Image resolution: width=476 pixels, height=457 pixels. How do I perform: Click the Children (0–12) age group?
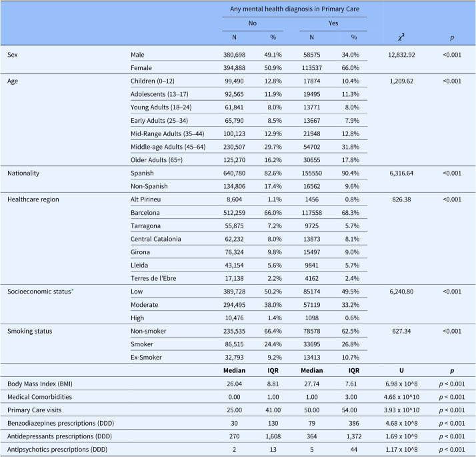coord(153,81)
